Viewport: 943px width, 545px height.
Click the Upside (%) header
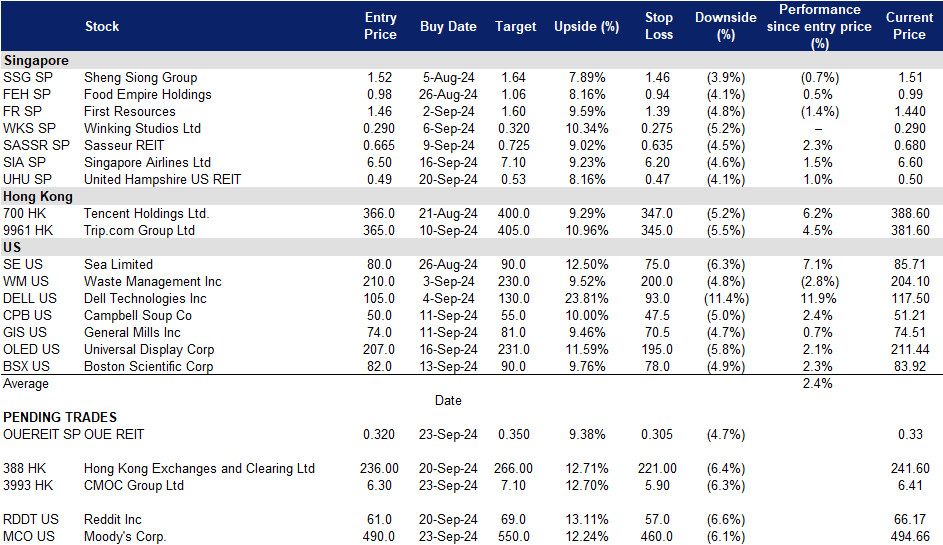tap(586, 26)
